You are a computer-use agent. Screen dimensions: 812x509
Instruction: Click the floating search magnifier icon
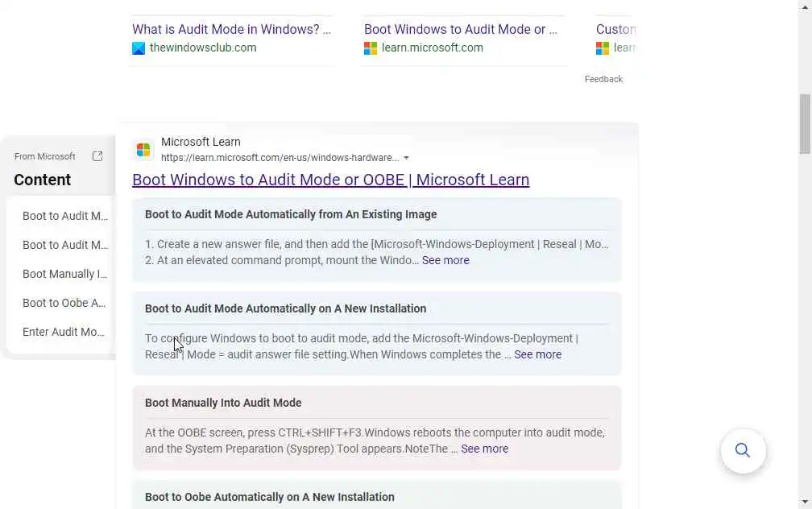(743, 450)
